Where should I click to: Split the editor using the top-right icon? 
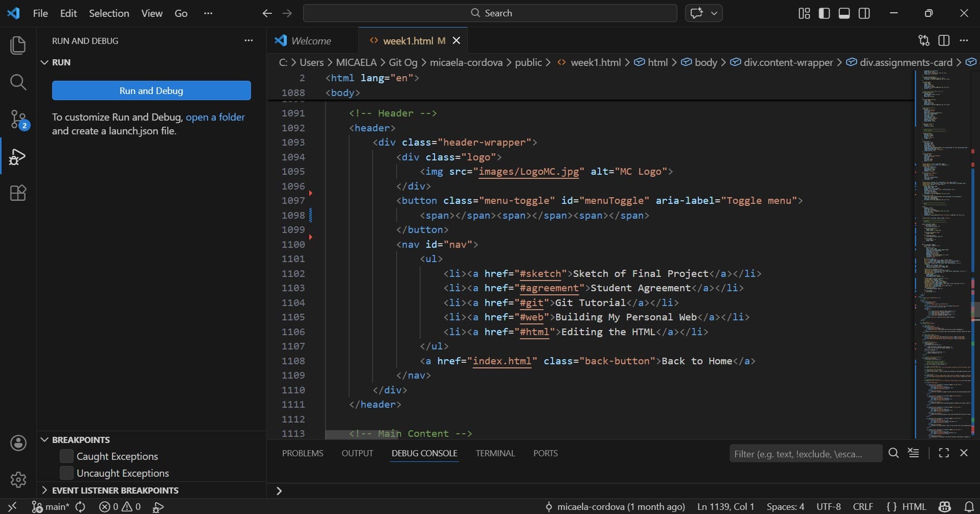[x=944, y=40]
